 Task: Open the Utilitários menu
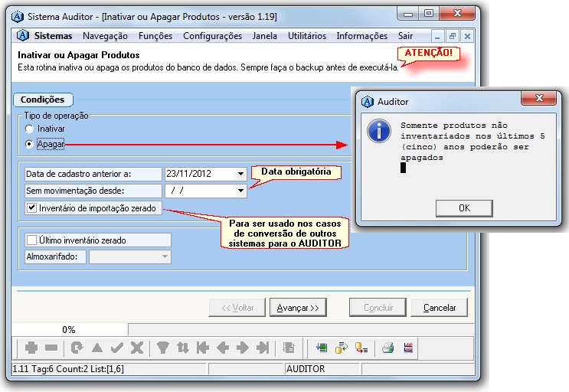[307, 36]
